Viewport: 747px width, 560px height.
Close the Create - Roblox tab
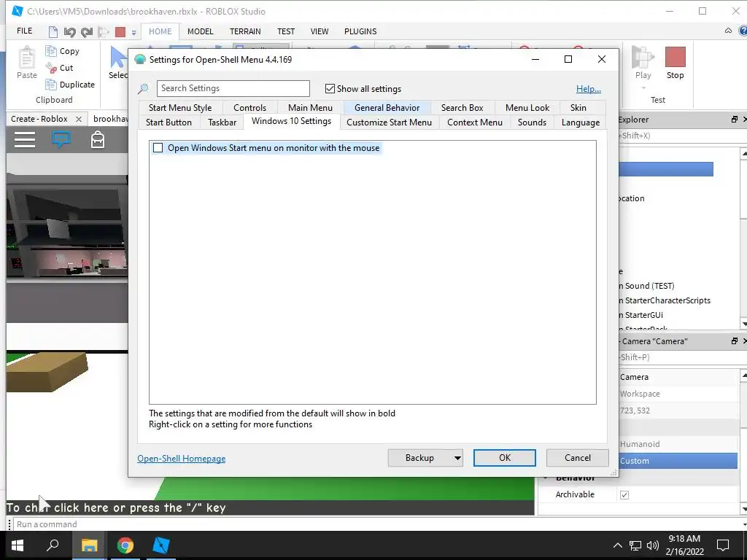click(79, 119)
